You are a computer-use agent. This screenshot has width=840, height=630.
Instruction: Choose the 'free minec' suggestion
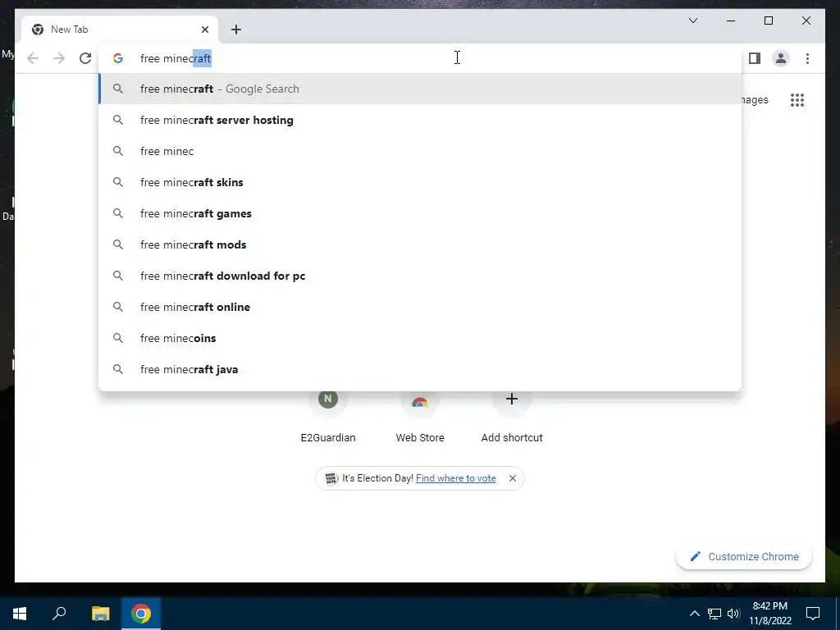(x=420, y=151)
